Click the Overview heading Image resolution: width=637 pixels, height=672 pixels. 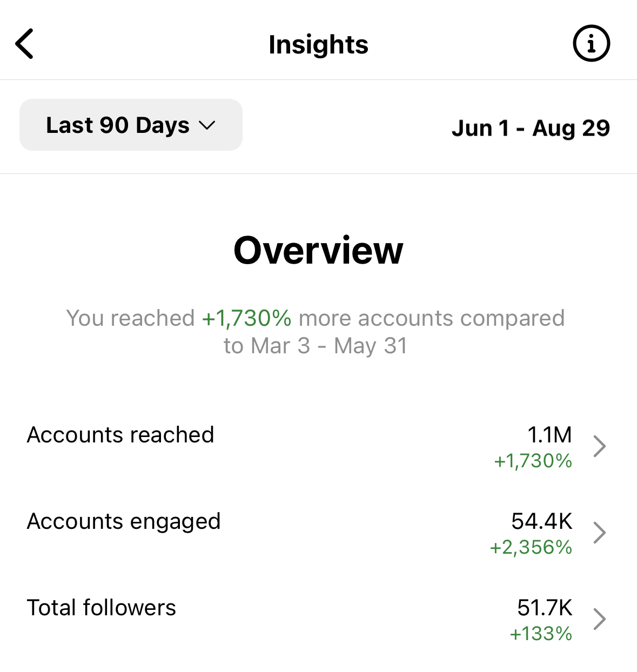[318, 251]
